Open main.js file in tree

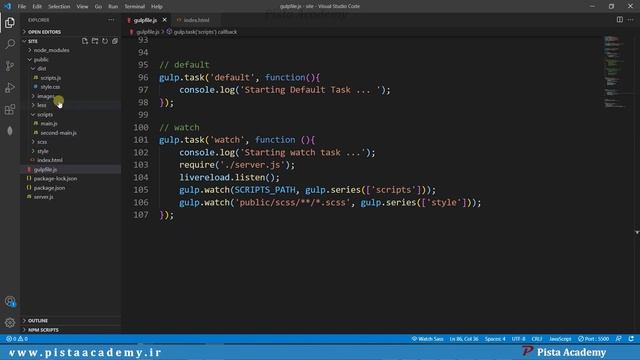tap(71, 124)
